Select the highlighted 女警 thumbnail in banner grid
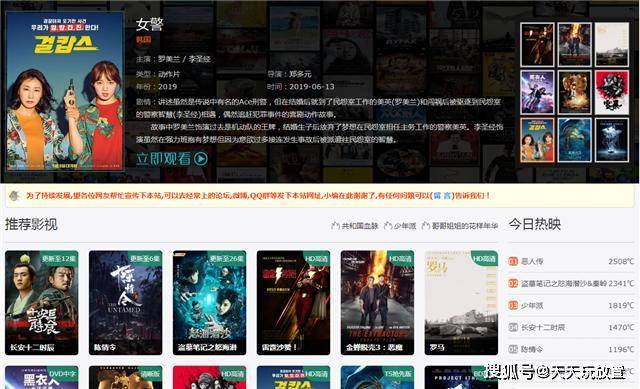 click(x=537, y=140)
